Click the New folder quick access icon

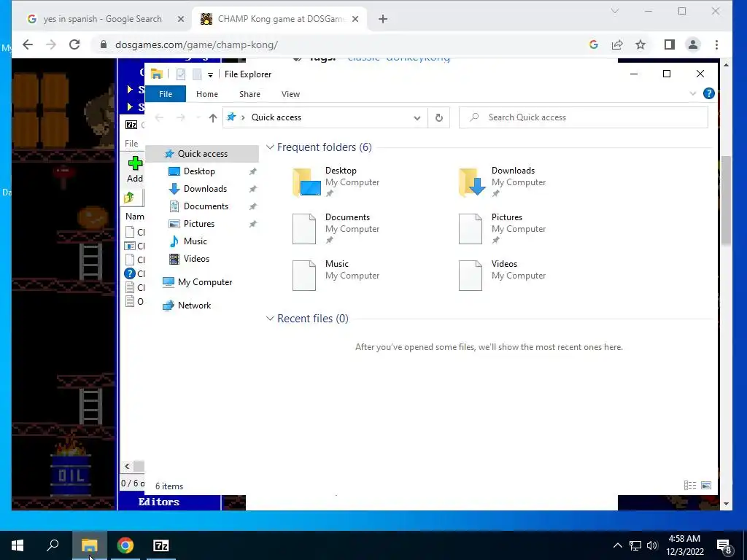pyautogui.click(x=197, y=74)
